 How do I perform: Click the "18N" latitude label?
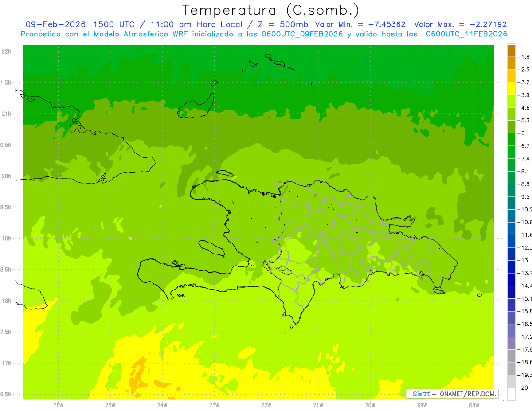(x=7, y=301)
